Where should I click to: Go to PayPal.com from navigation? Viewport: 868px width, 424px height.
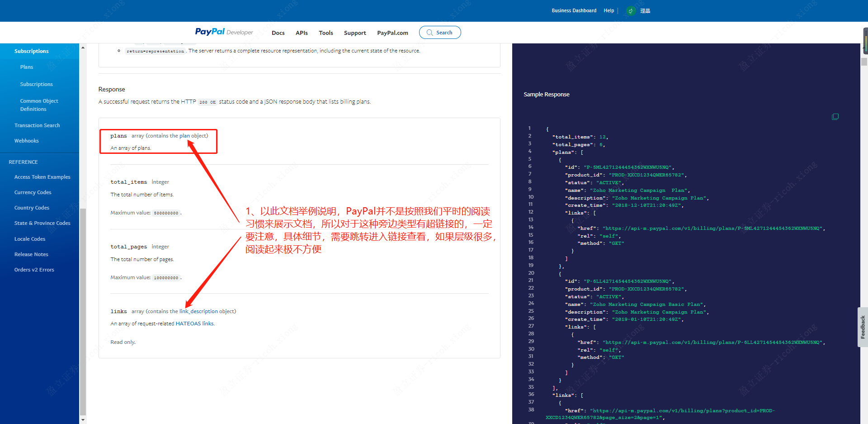click(392, 33)
